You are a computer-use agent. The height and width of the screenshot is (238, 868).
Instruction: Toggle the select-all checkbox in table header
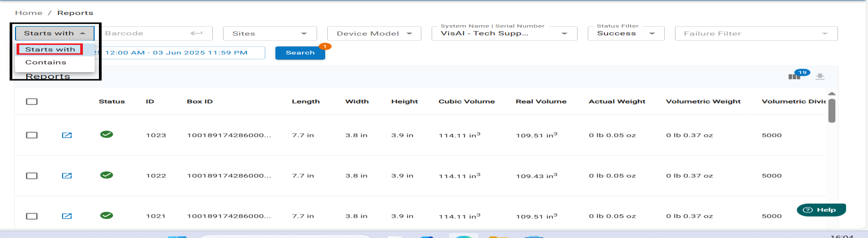32,102
